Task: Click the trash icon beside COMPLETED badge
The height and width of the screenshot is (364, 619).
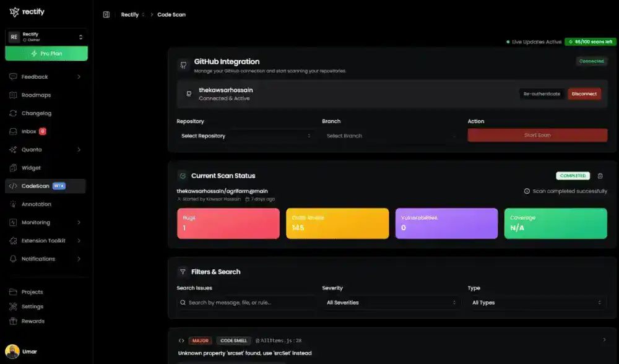Action: pos(600,176)
